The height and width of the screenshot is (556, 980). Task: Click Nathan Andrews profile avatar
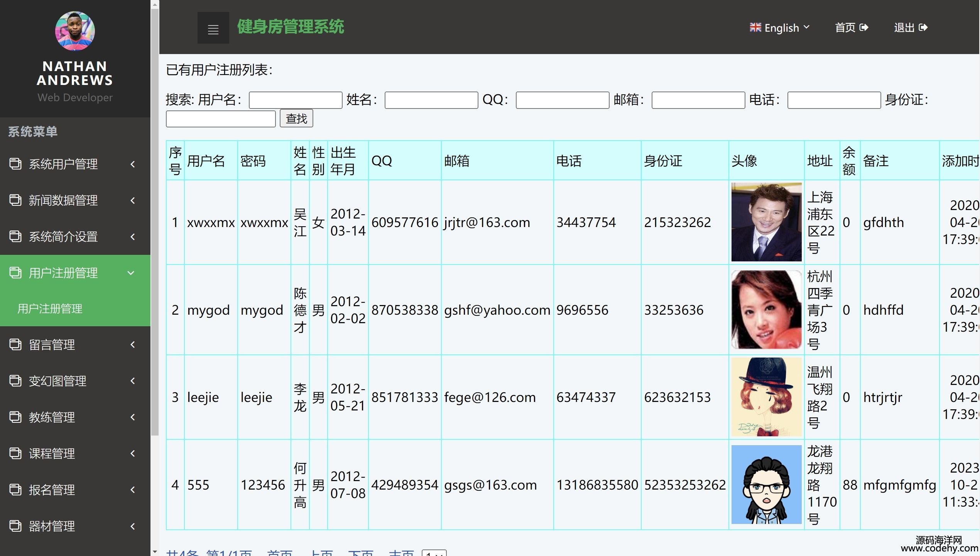tap(75, 31)
